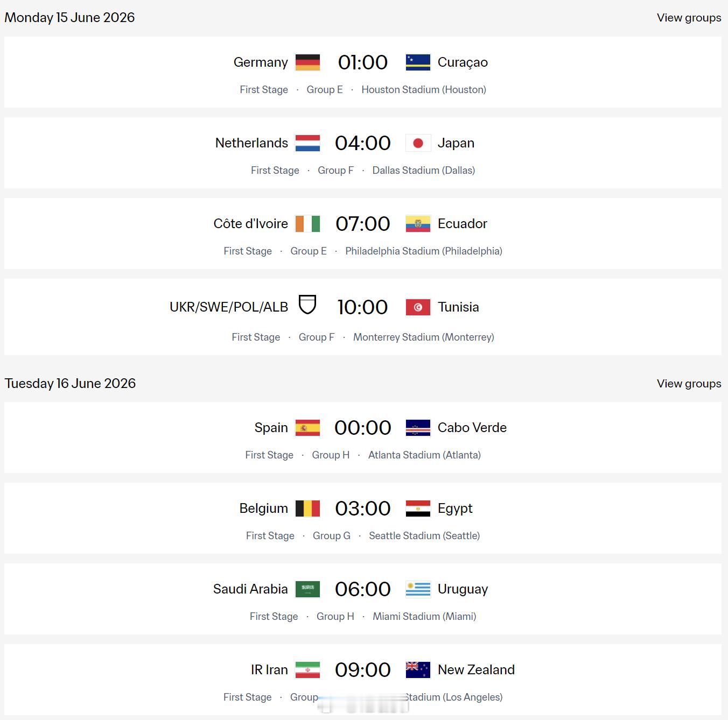Select the Ecuador team name
Viewport: 728px width, 720px height.
(462, 224)
